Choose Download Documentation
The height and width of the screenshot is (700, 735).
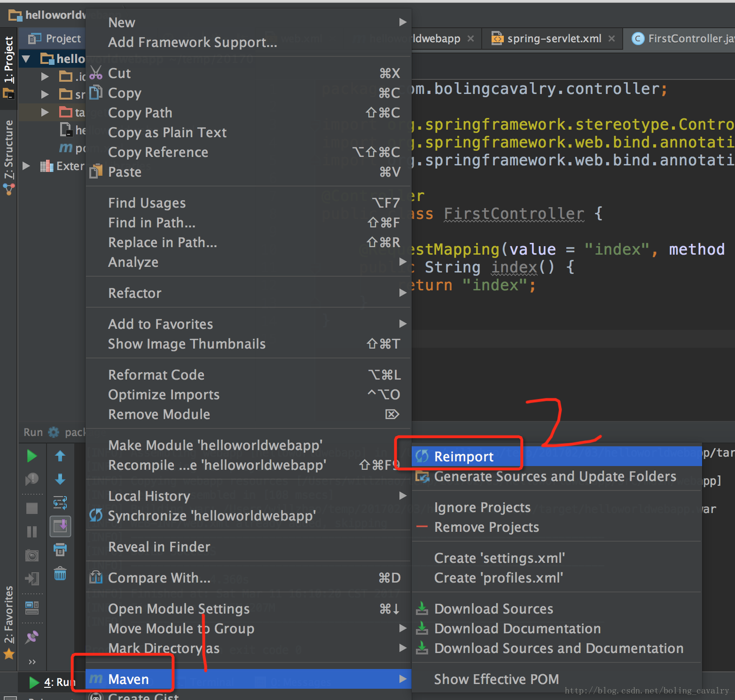557,629
